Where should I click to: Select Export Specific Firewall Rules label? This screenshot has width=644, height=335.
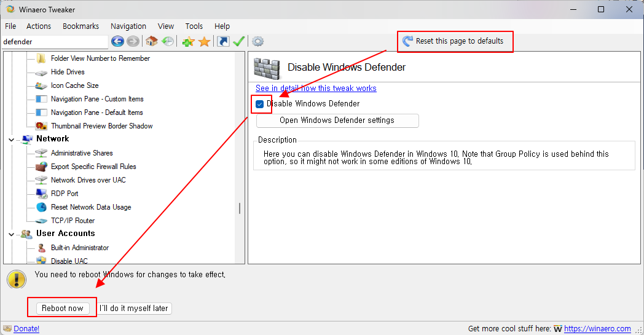point(93,167)
